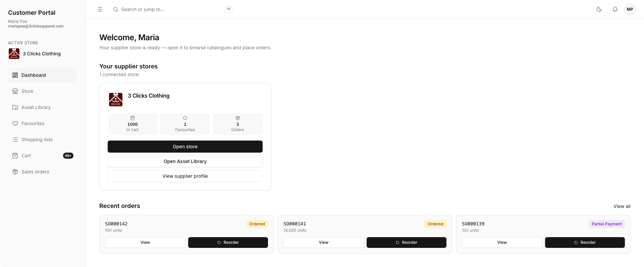Click the heart icon above Favourites stat
Screen dimensions: 644x267
pyautogui.click(x=185, y=118)
